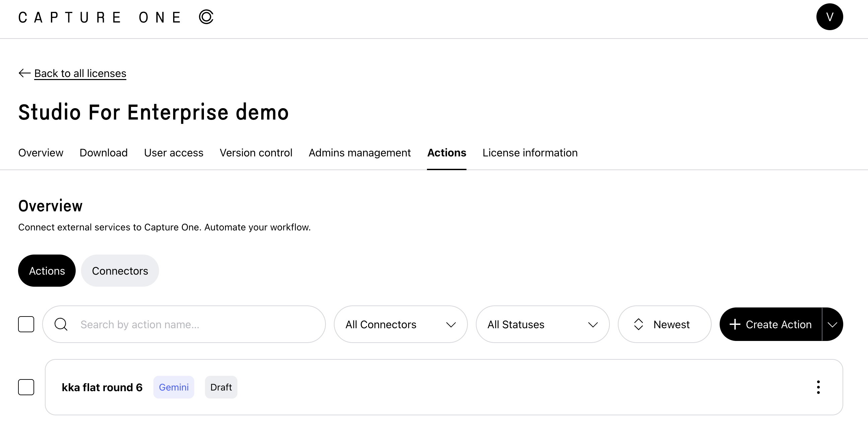Click the Studio For Enterprise demo heading
868x422 pixels.
153,112
